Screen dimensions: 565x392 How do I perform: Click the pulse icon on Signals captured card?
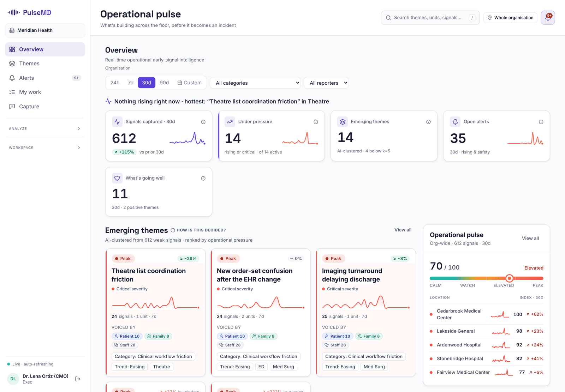click(x=117, y=122)
